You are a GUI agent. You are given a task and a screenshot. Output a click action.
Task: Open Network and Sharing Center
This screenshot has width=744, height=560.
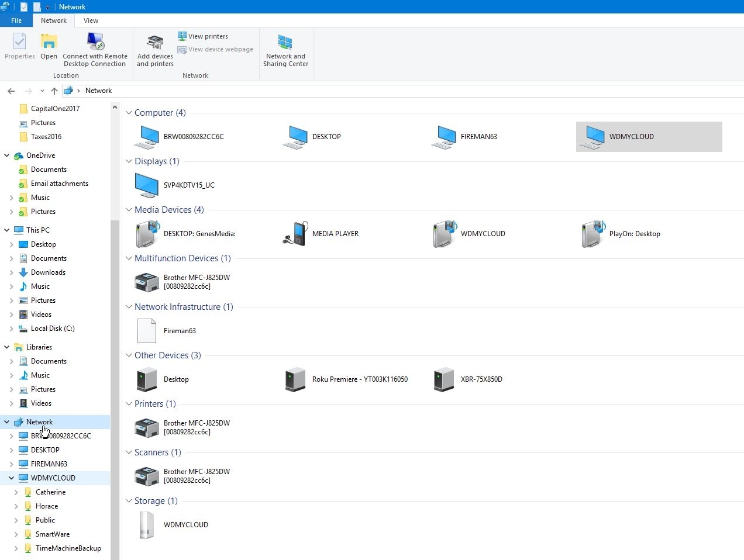tap(285, 51)
